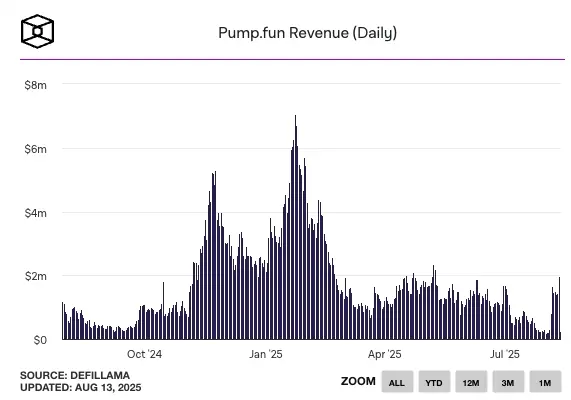Click the $0 axis label
571x400 pixels.
tap(40, 340)
